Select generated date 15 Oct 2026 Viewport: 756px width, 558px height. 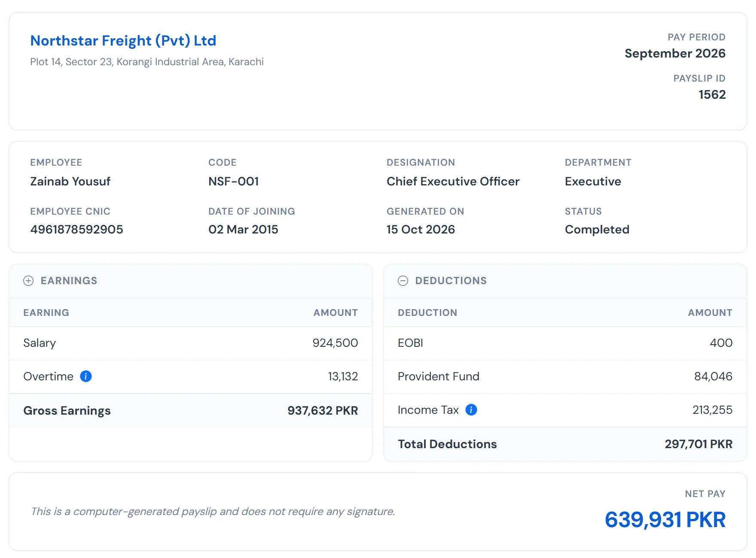coord(421,230)
